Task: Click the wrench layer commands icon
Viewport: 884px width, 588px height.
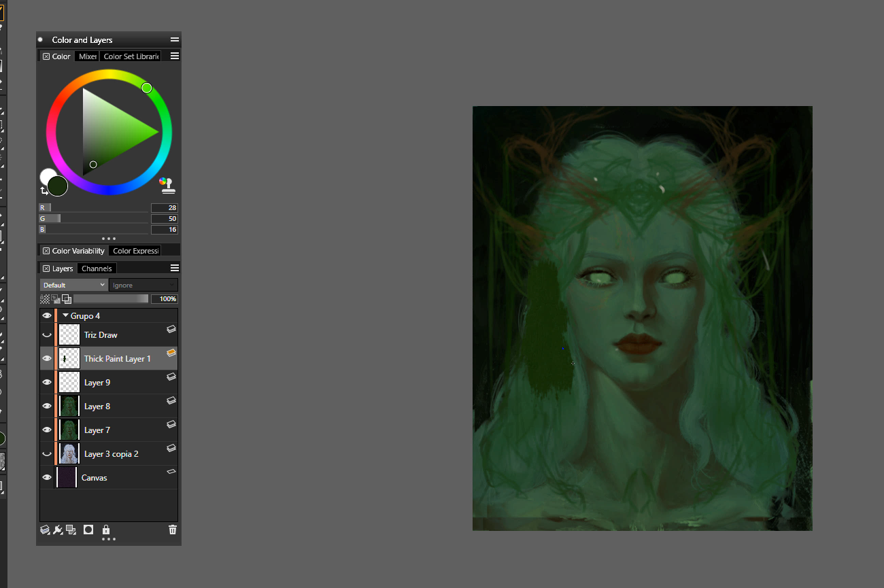Action: point(58,530)
